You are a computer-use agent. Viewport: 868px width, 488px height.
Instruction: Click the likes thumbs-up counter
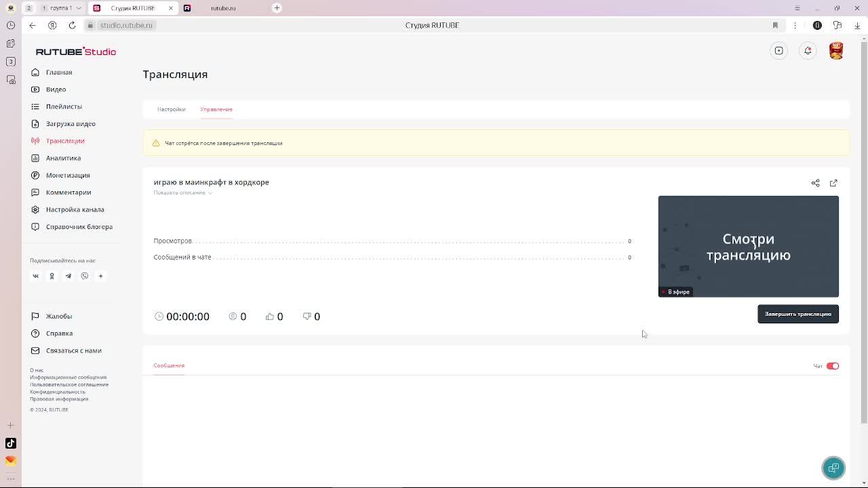point(274,317)
